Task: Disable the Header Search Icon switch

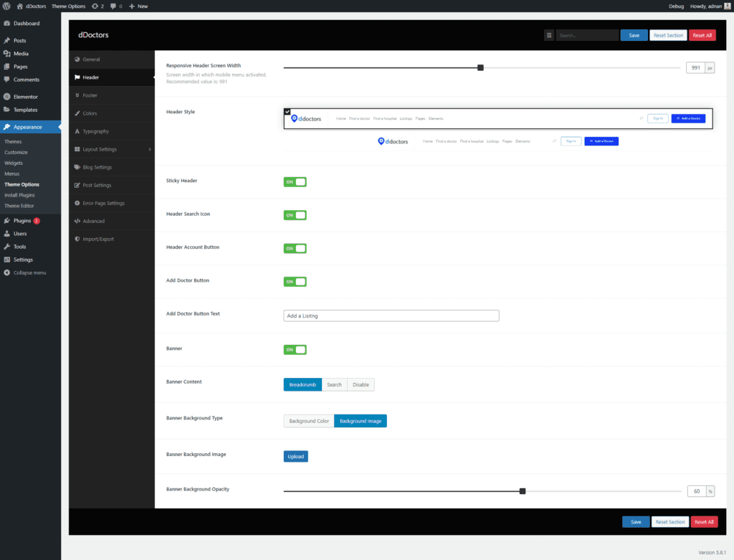Action: coord(295,215)
